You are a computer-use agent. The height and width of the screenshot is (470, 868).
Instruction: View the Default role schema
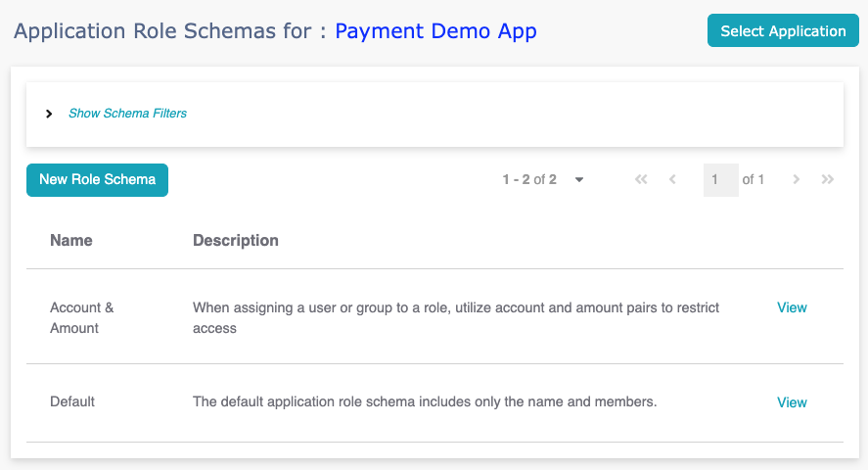point(792,402)
